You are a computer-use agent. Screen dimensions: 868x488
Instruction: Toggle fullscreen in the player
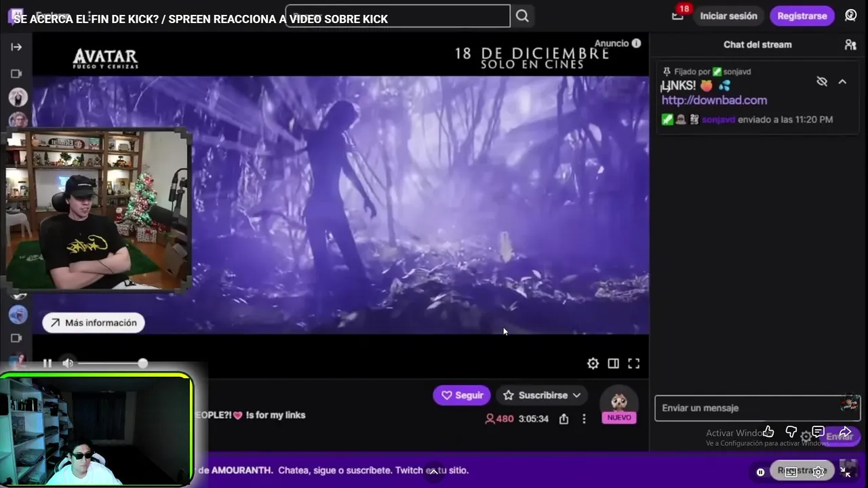click(x=633, y=364)
